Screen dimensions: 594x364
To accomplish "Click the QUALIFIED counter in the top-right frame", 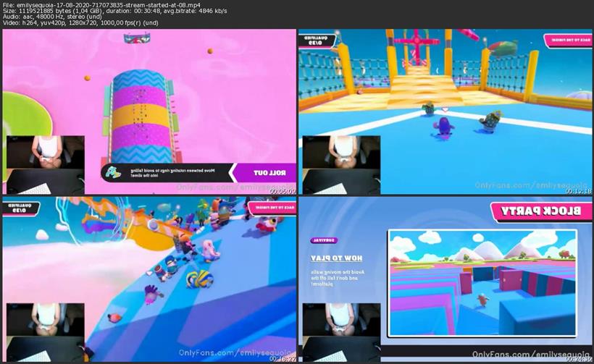I will [x=314, y=40].
